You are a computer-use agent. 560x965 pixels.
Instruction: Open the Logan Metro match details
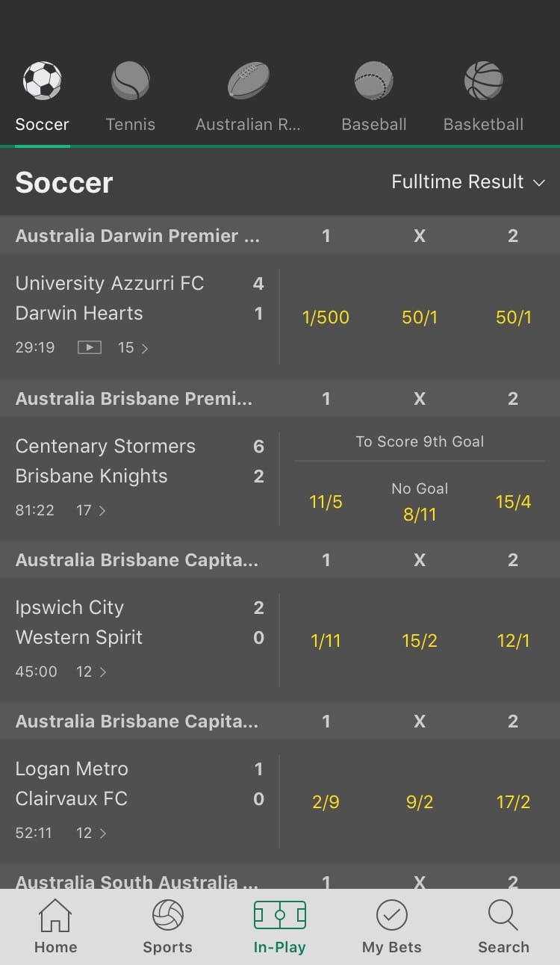point(72,769)
